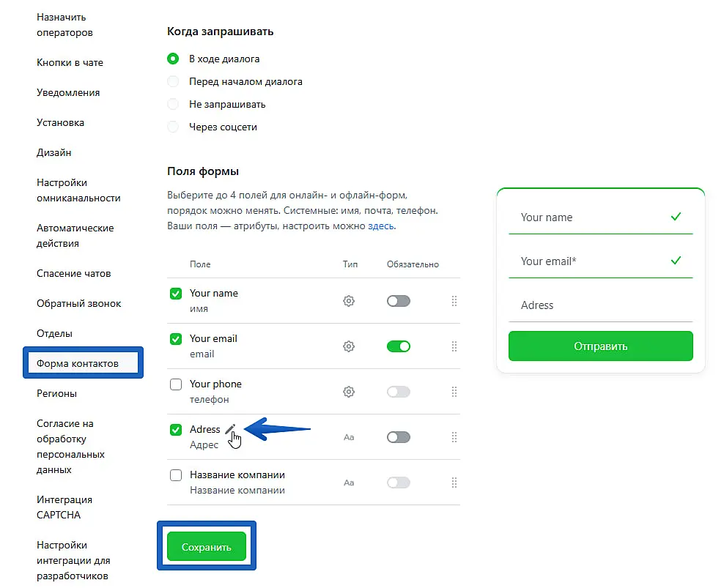
Task: Make the Adress field required
Action: coord(399,437)
